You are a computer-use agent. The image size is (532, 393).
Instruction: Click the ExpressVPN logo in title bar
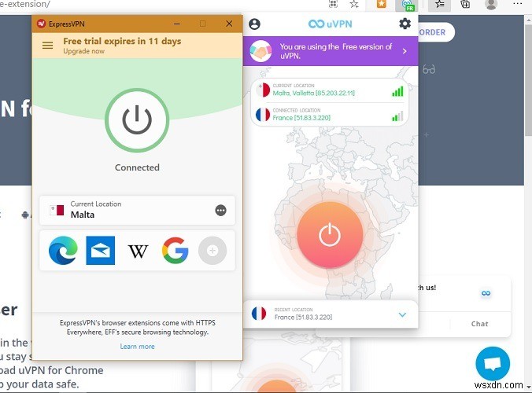(x=41, y=24)
